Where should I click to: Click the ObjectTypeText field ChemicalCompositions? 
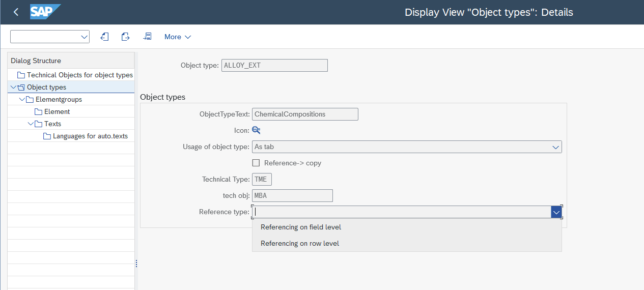[305, 114]
